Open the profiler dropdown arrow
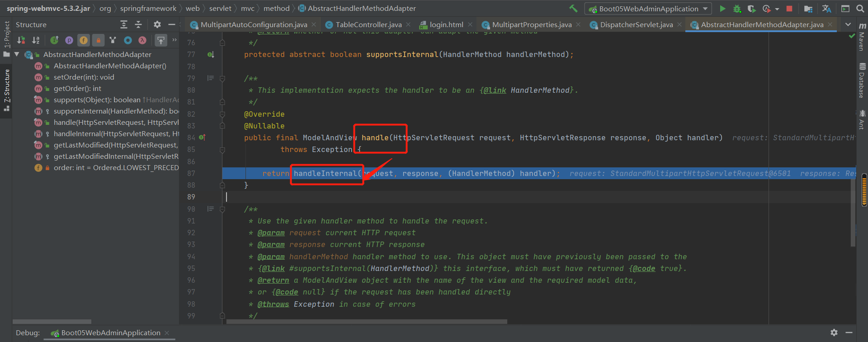 (777, 9)
